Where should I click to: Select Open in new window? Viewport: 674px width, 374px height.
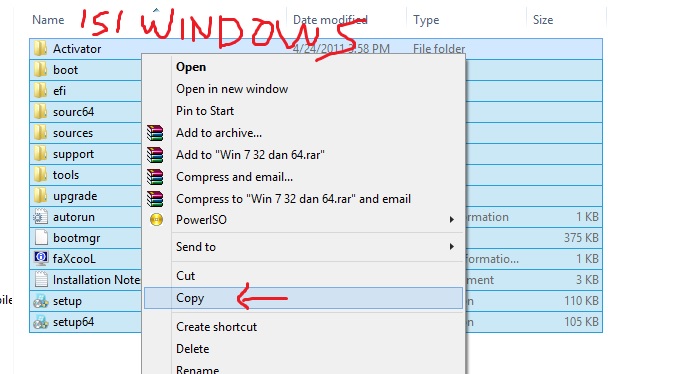click(232, 89)
